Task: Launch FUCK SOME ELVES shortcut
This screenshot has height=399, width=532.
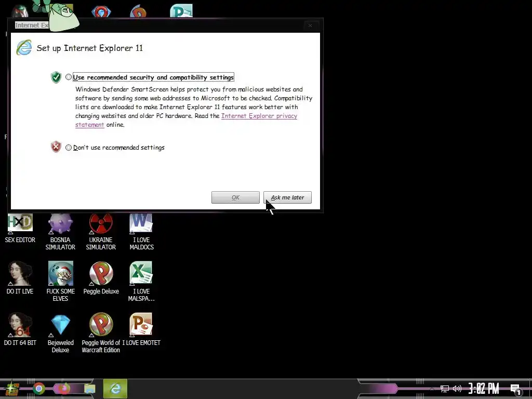Action: tap(60, 281)
